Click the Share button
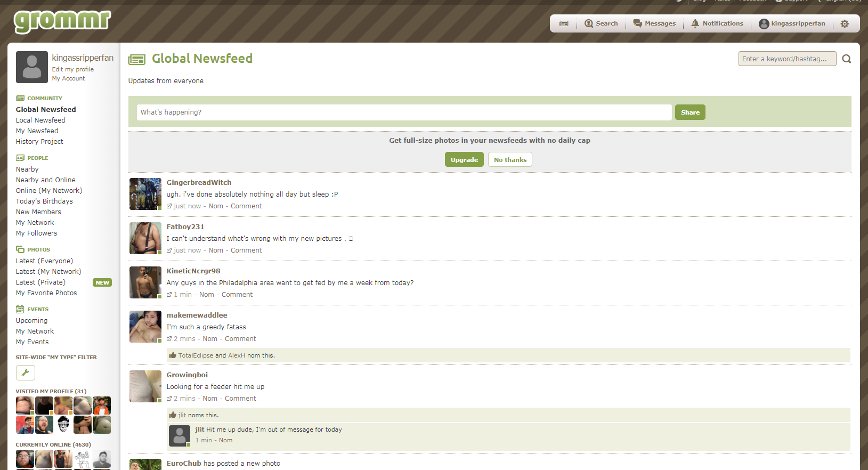 click(690, 112)
